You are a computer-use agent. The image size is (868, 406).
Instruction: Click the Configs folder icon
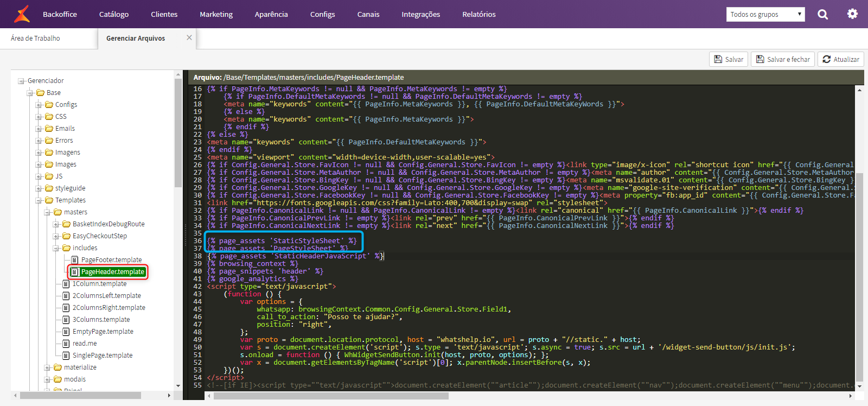pos(49,105)
